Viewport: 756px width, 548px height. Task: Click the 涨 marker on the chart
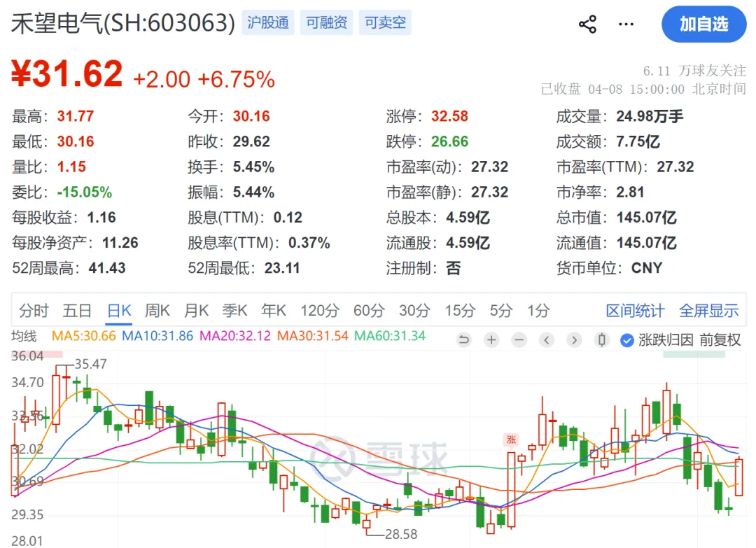coord(510,440)
